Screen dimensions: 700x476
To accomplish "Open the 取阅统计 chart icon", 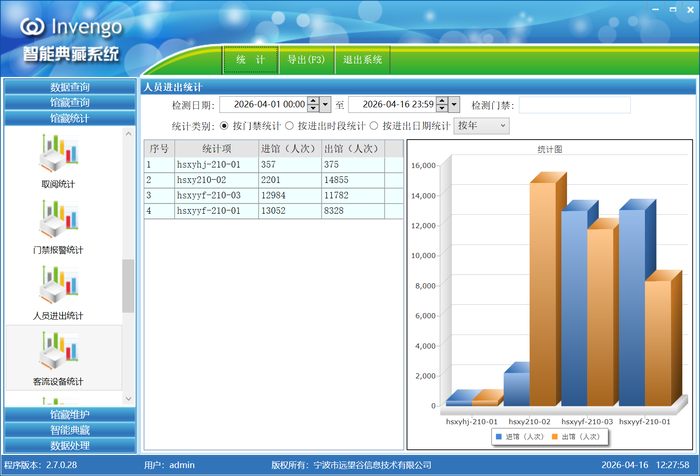I will click(x=58, y=153).
